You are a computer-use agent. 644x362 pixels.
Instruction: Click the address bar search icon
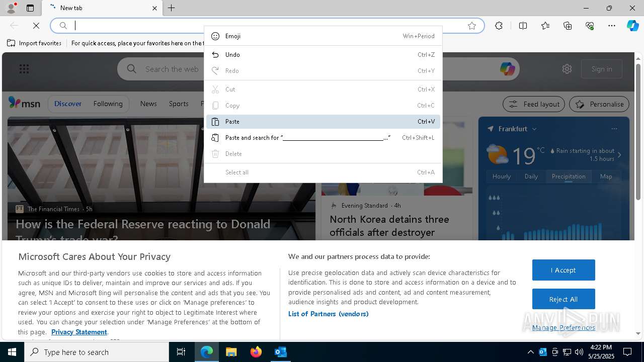pos(63,26)
